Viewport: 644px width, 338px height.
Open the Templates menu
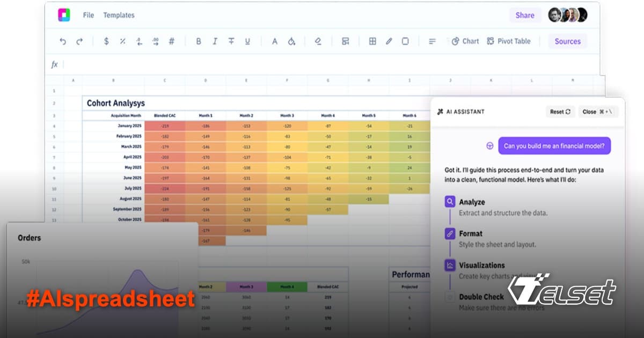[x=119, y=15]
